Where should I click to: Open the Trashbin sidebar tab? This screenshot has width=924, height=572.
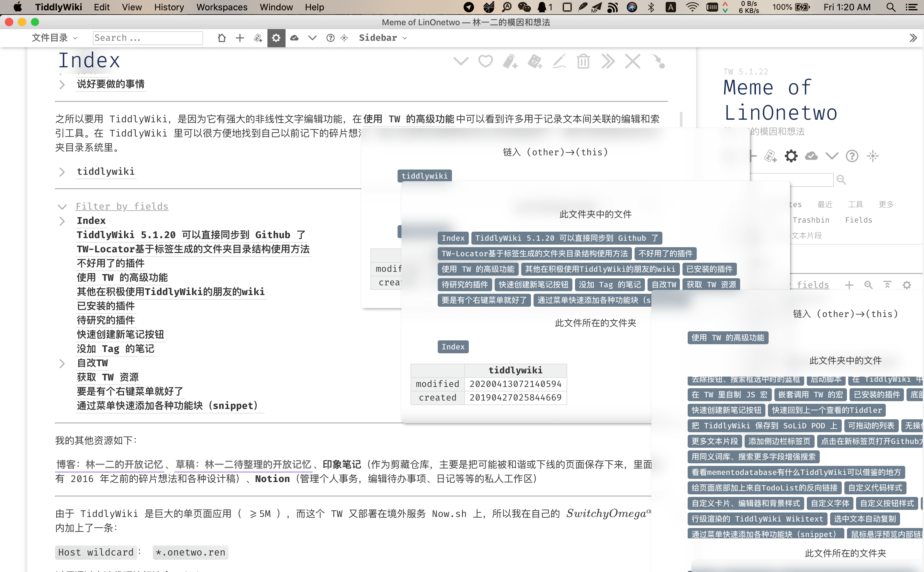click(x=811, y=220)
